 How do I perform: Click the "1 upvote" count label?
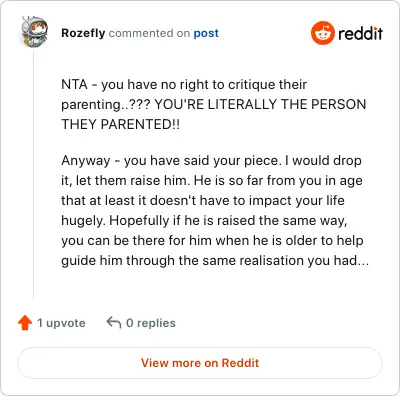pos(61,323)
